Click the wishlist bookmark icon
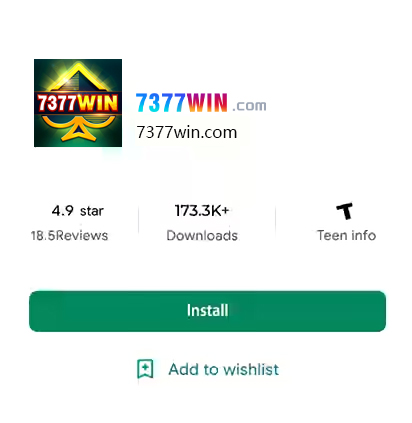Image resolution: width=412 pixels, height=423 pixels. pyautogui.click(x=145, y=369)
